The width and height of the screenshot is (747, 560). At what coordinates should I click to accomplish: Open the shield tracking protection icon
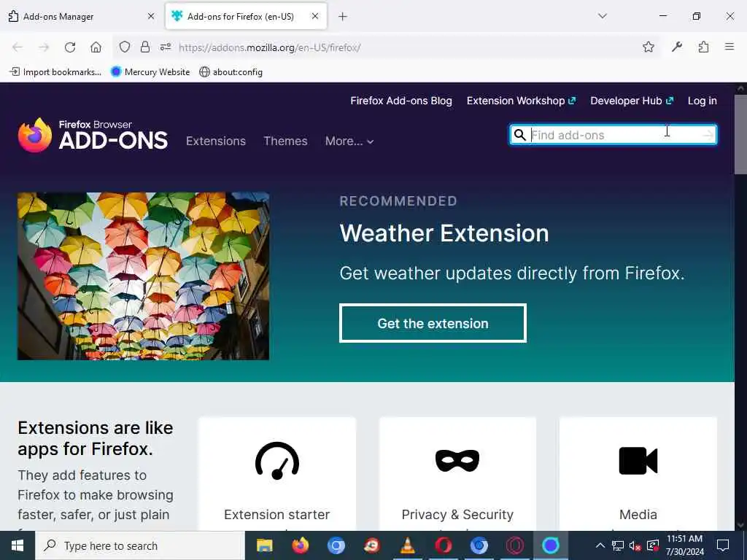[124, 47]
